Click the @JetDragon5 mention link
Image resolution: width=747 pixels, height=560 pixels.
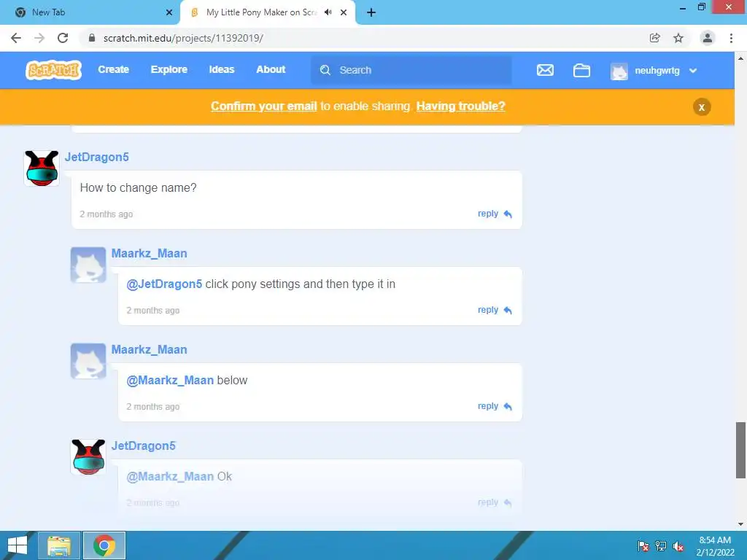click(164, 284)
